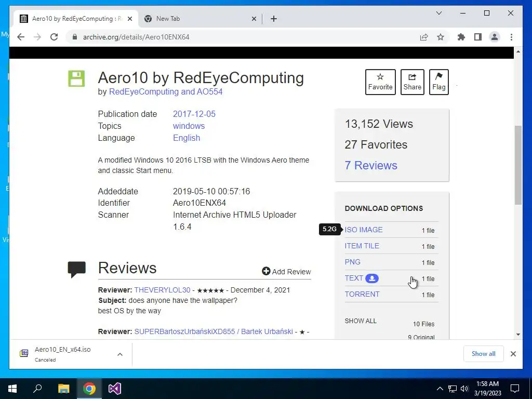Screen dimensions: 532x399
Task: Go back to the previous page
Action: 21,37
